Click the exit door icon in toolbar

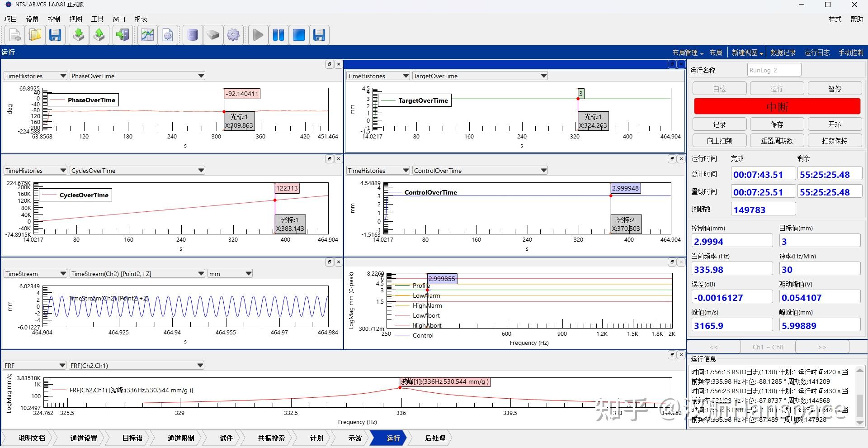click(122, 35)
